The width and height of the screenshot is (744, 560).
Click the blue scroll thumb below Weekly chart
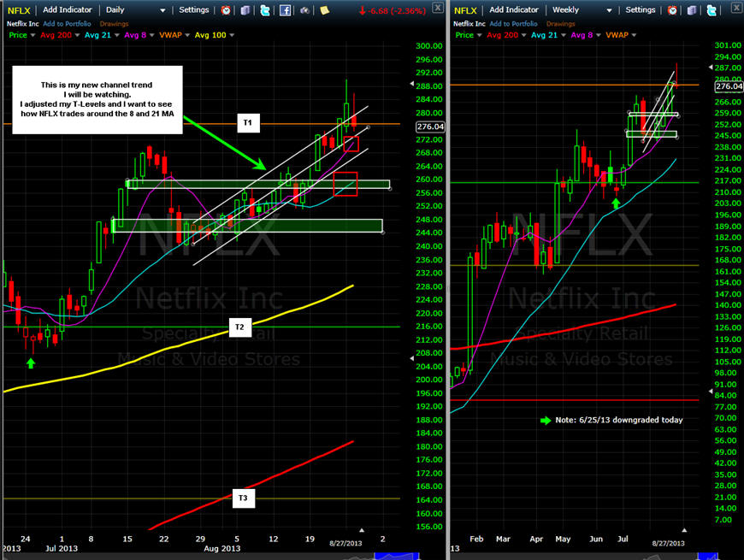coord(707,557)
